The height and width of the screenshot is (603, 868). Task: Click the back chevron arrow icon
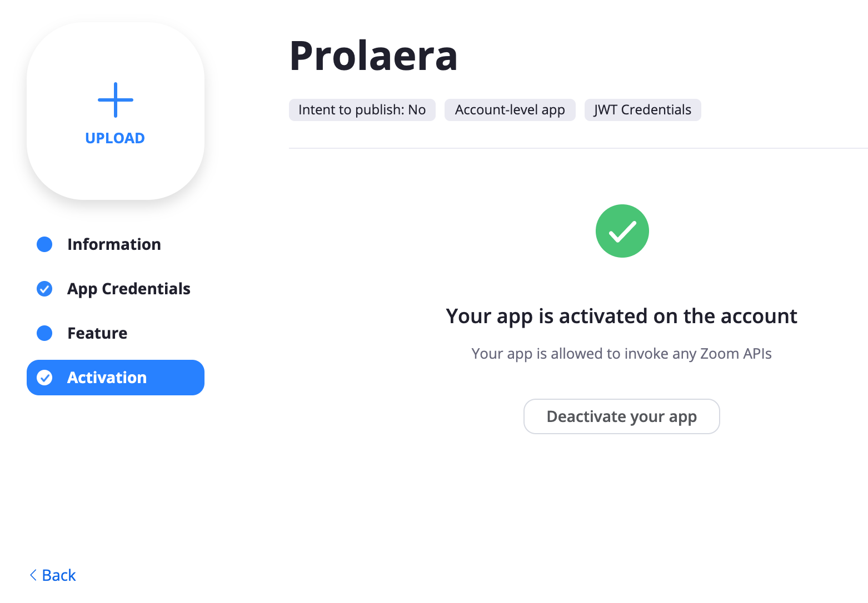(33, 575)
